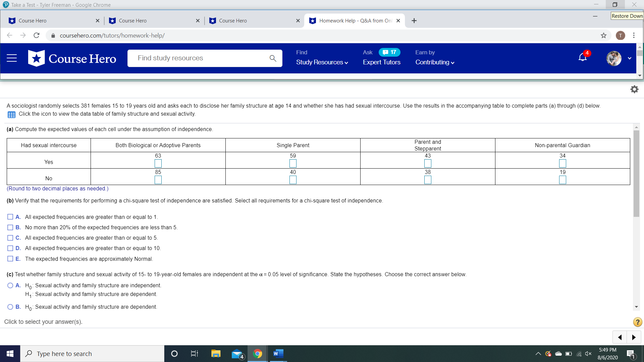Image resolution: width=644 pixels, height=362 pixels.
Task: Open profile avatar dropdown chevron
Action: (x=630, y=58)
